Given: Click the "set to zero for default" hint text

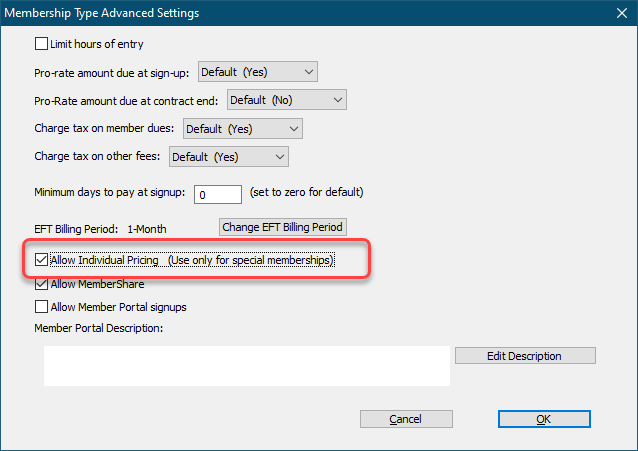Looking at the screenshot, I should click(306, 192).
